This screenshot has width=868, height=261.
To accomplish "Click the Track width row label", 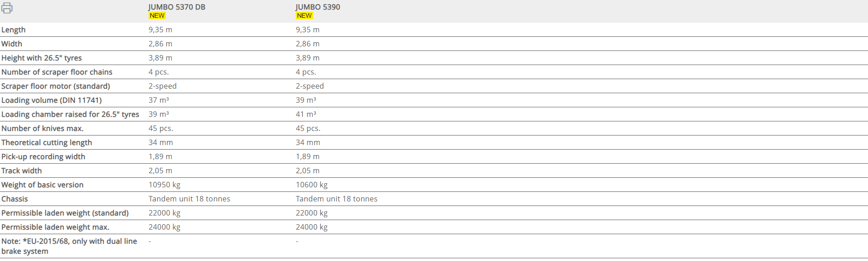I will tap(21, 171).
